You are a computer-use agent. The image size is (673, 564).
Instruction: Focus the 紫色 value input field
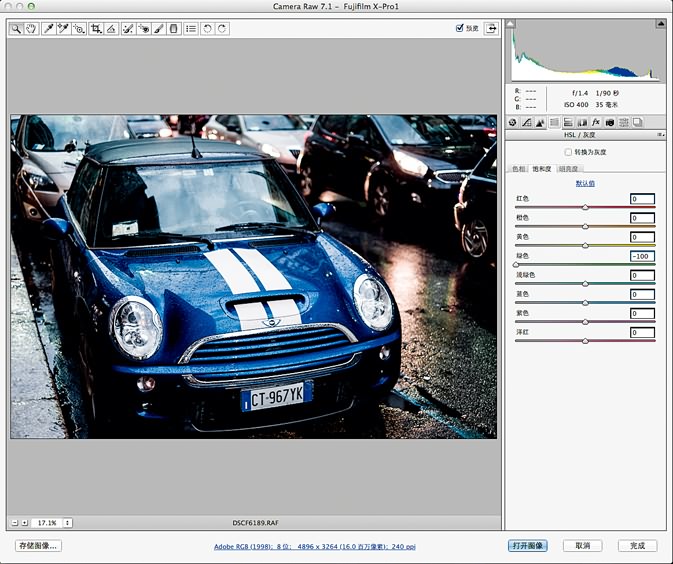point(642,313)
